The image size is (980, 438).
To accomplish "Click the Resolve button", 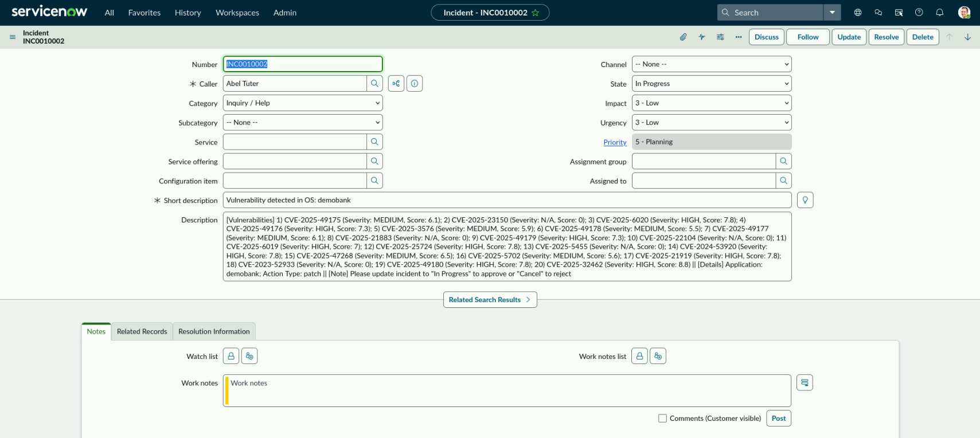I will (886, 37).
